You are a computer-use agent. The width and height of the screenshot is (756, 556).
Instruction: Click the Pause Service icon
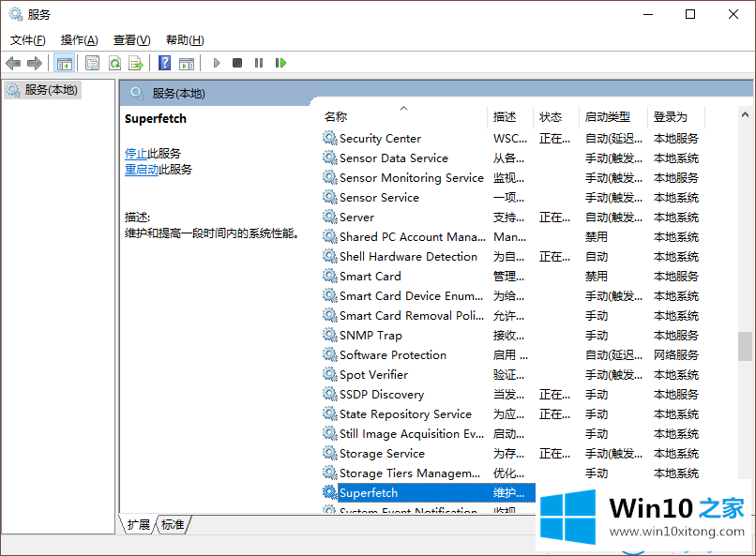pyautogui.click(x=259, y=63)
